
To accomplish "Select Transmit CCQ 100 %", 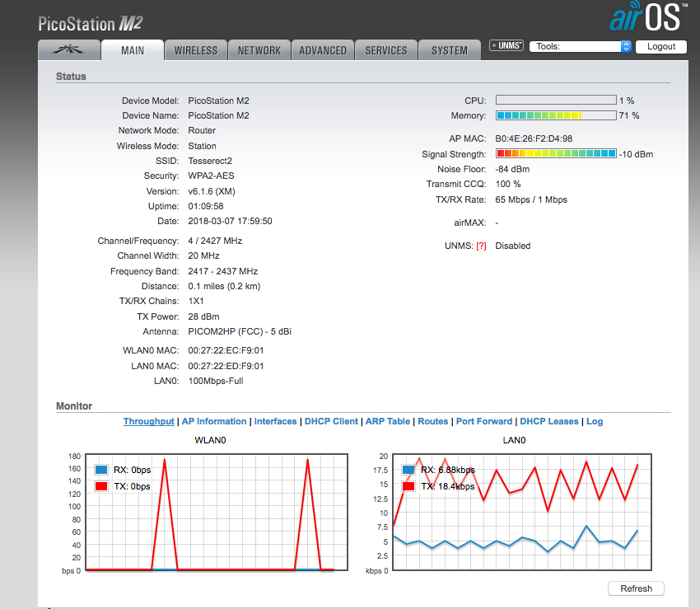I will click(x=508, y=184).
